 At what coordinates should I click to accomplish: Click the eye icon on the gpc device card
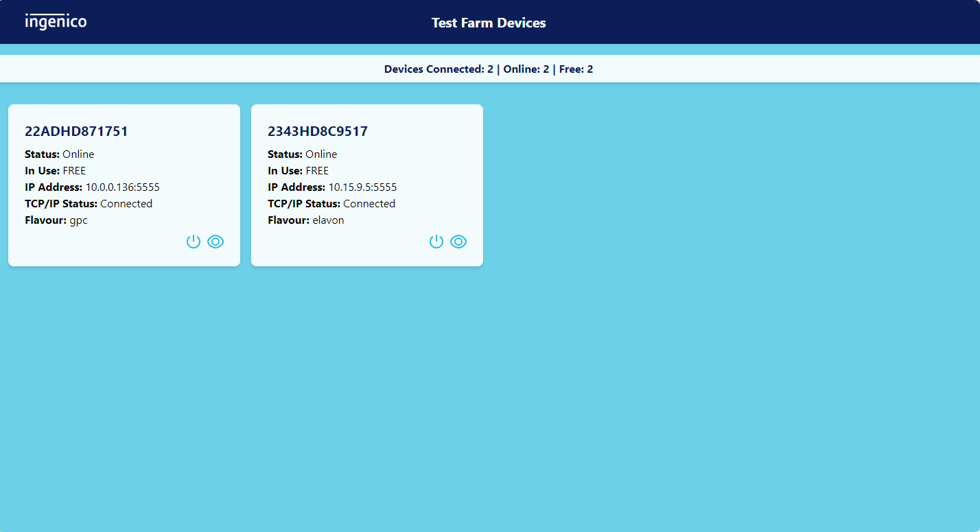coord(215,242)
